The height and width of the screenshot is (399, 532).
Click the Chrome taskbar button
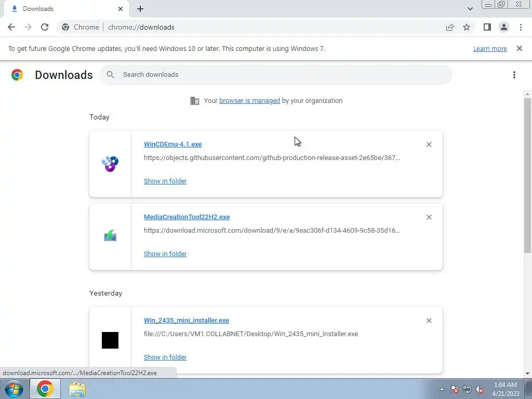[45, 389]
